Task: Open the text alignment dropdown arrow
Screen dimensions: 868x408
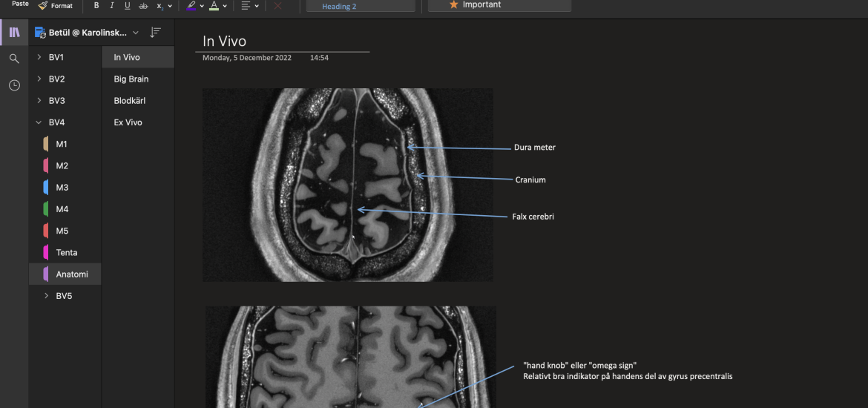Action: coord(257,6)
